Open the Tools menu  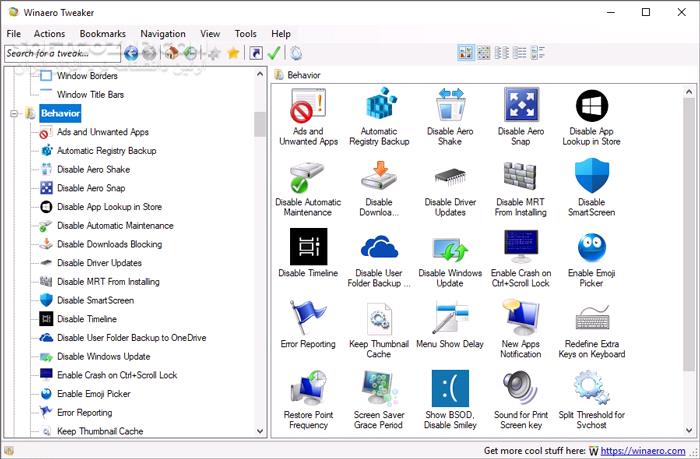[x=246, y=33]
